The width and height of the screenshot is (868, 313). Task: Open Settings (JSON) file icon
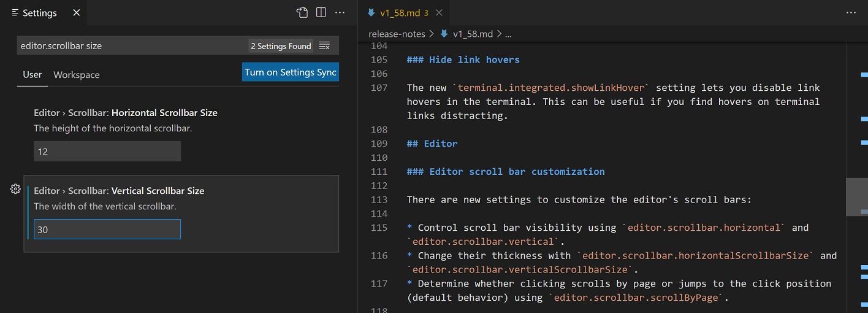[x=302, y=13]
